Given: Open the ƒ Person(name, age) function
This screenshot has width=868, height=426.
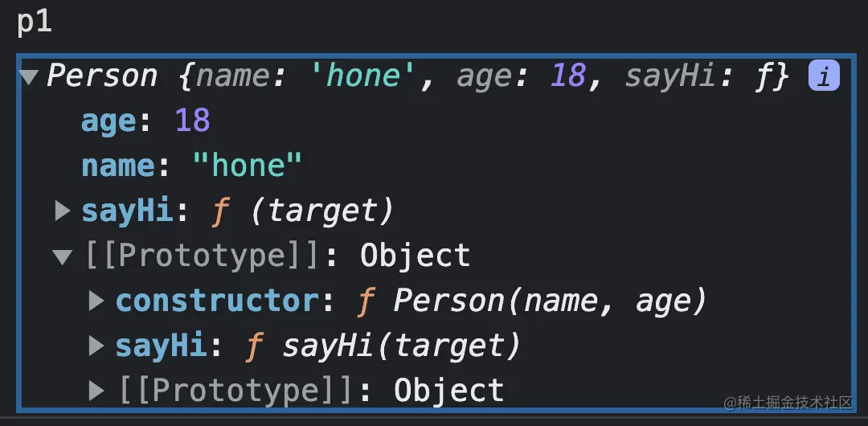Looking at the screenshot, I should 532,301.
